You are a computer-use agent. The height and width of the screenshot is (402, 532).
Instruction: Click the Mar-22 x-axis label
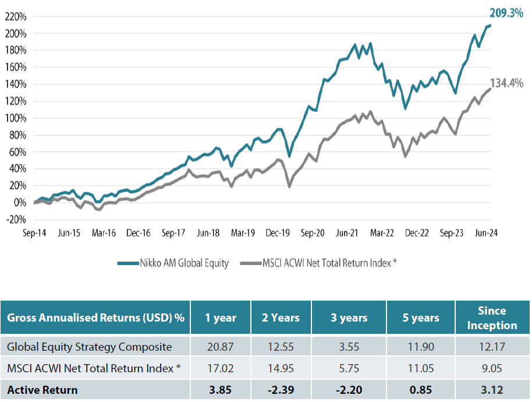(382, 233)
